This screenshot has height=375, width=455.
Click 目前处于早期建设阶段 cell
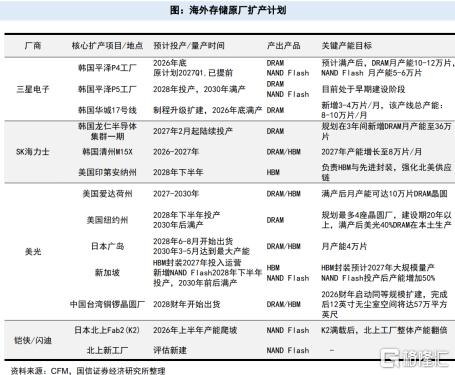pos(363,89)
